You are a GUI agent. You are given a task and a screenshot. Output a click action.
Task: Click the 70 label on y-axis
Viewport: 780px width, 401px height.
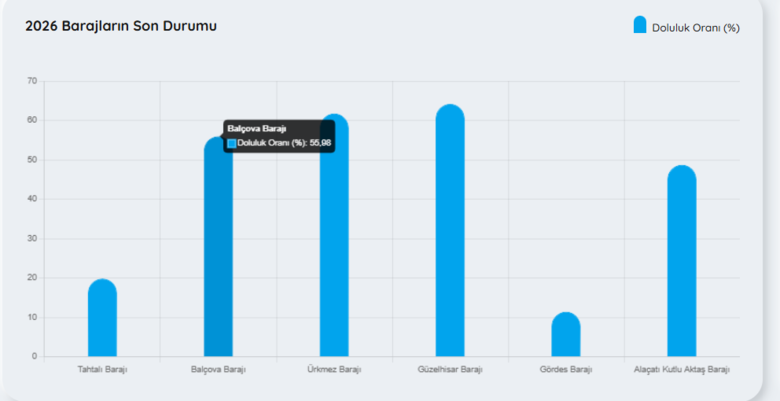click(32, 81)
